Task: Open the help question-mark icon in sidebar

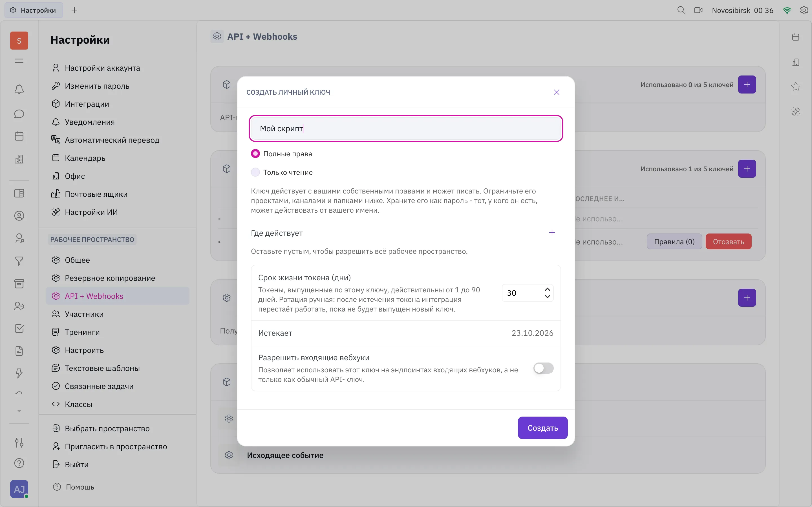Action: pyautogui.click(x=19, y=463)
